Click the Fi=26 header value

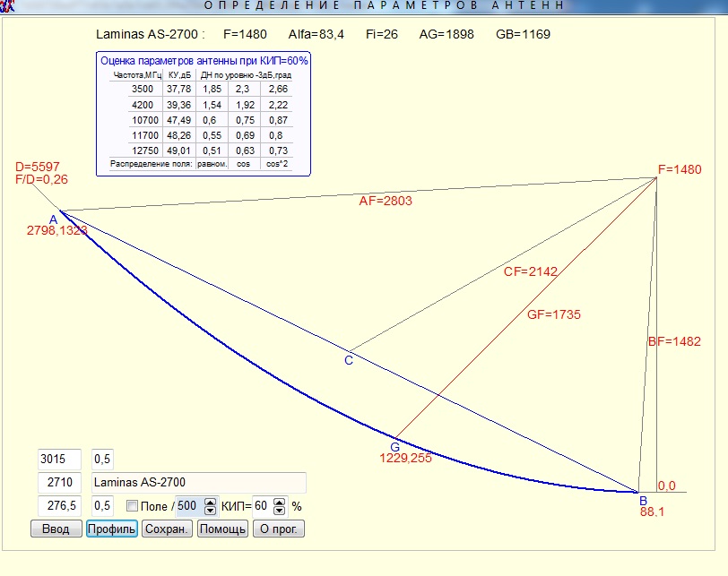tap(382, 34)
